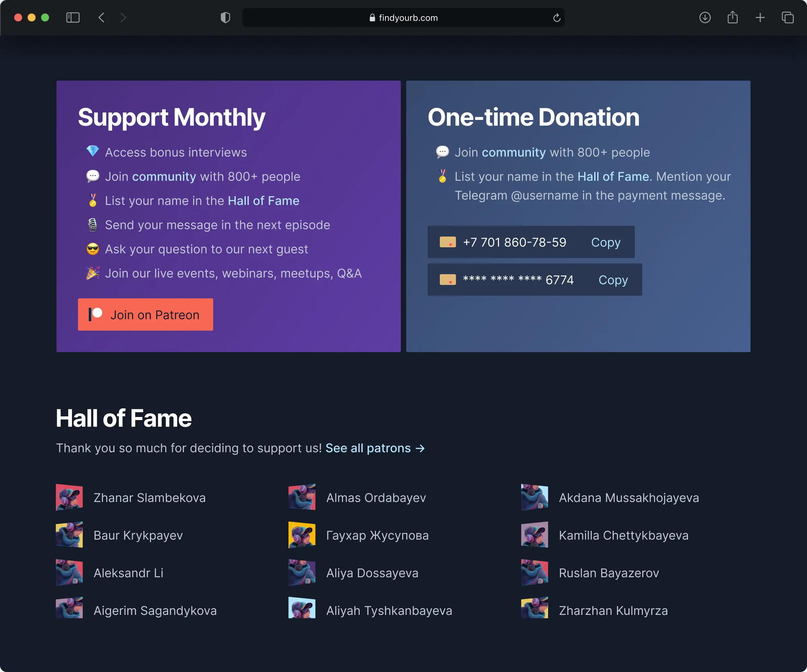Open the Hall of Fame link under Support Monthly

[263, 201]
